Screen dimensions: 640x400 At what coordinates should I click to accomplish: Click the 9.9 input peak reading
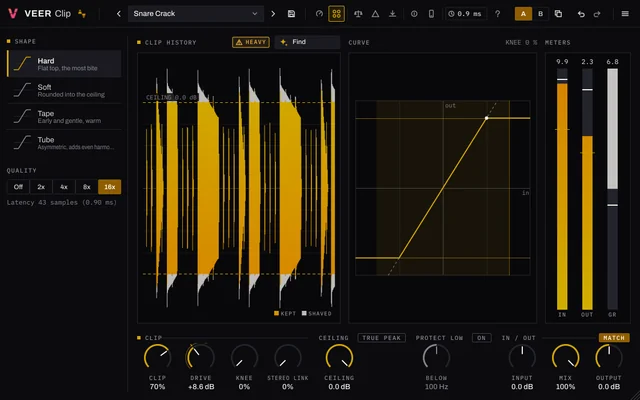point(562,62)
